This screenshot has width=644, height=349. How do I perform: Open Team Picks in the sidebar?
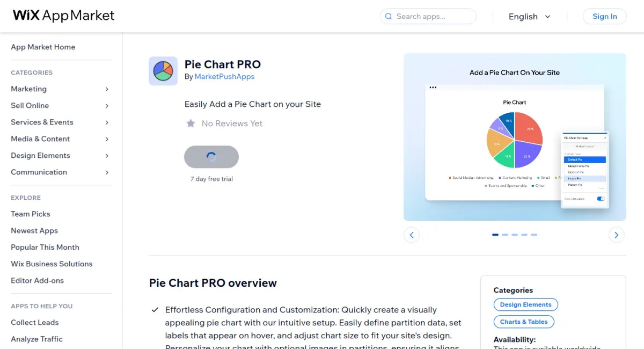pos(30,214)
